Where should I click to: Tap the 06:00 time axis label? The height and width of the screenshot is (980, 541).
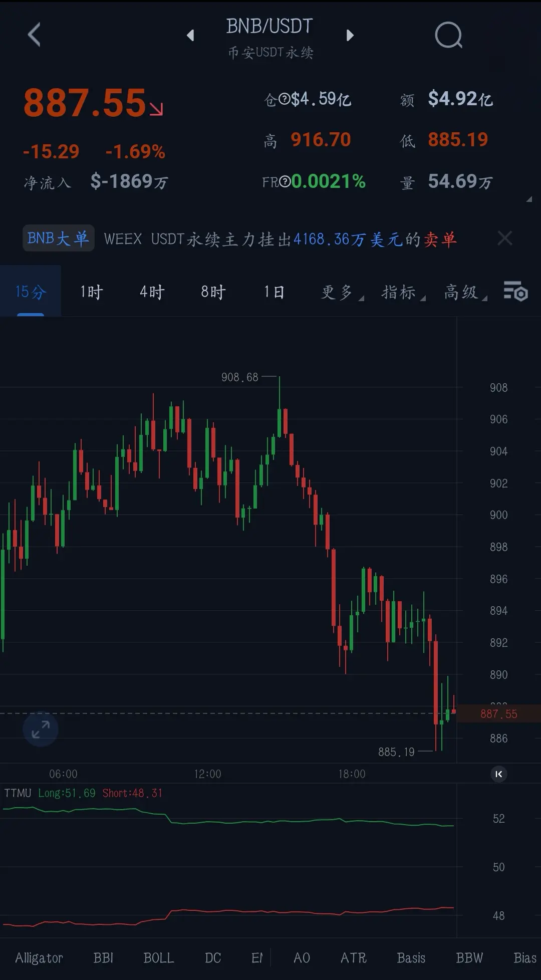click(x=63, y=774)
